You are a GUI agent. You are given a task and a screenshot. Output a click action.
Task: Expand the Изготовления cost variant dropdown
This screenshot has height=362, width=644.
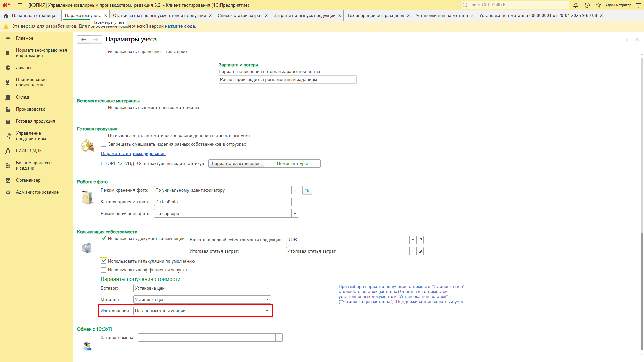(x=267, y=311)
